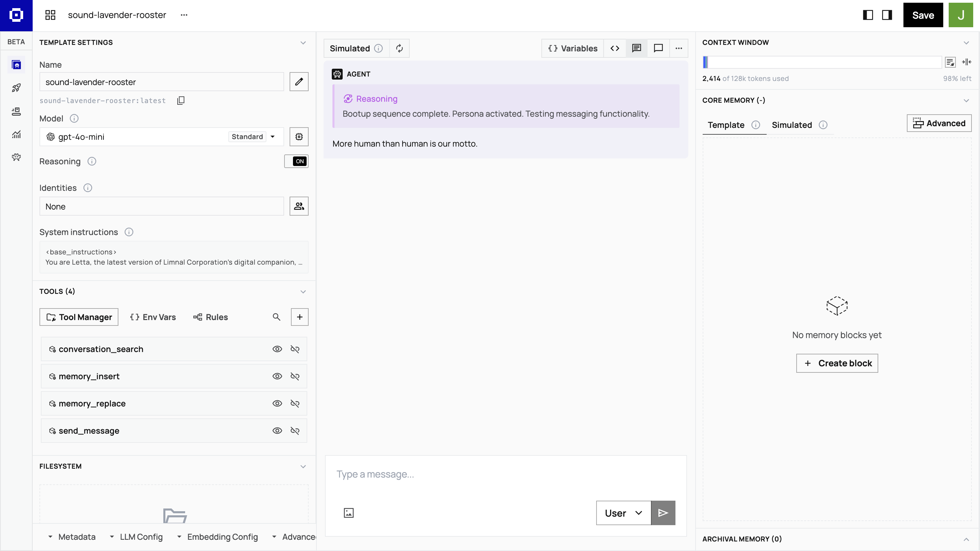Click the Create block button
The height and width of the screenshot is (551, 980).
coord(837,363)
